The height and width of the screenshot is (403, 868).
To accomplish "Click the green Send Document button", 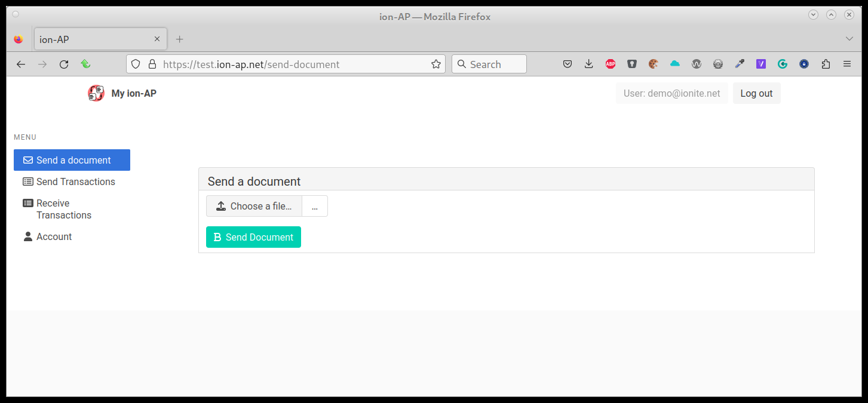I will point(253,237).
